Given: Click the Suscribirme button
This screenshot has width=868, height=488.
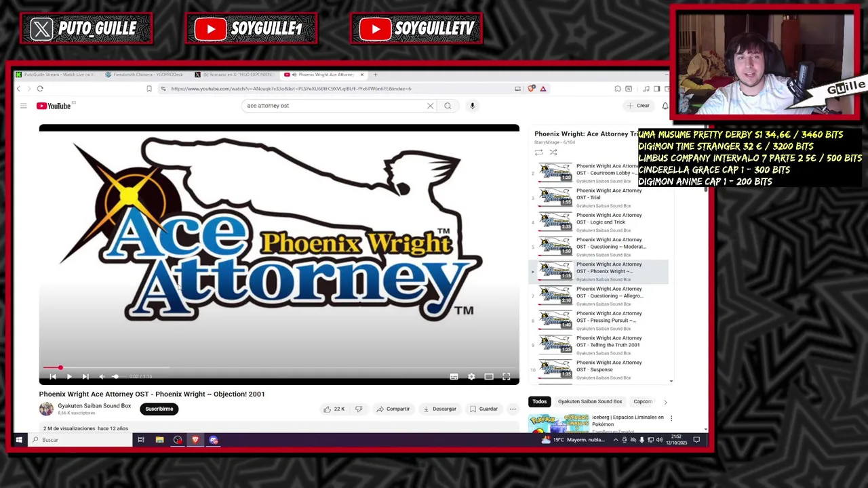Looking at the screenshot, I should pos(159,409).
